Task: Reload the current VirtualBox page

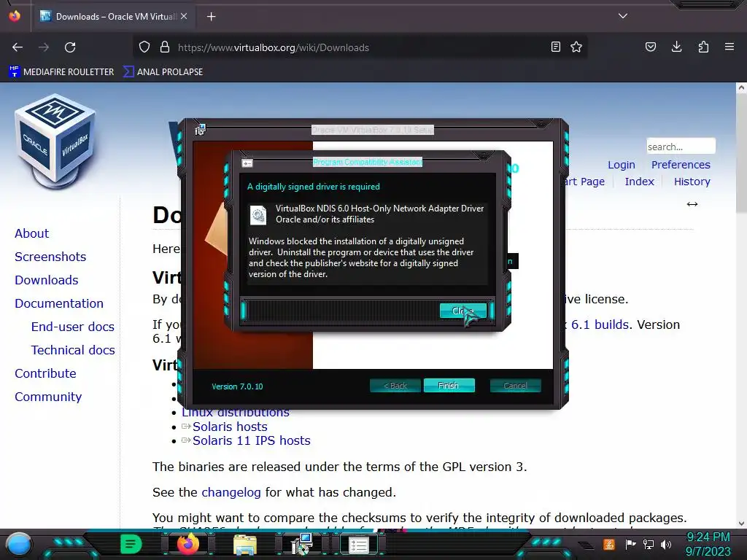Action: point(70,47)
